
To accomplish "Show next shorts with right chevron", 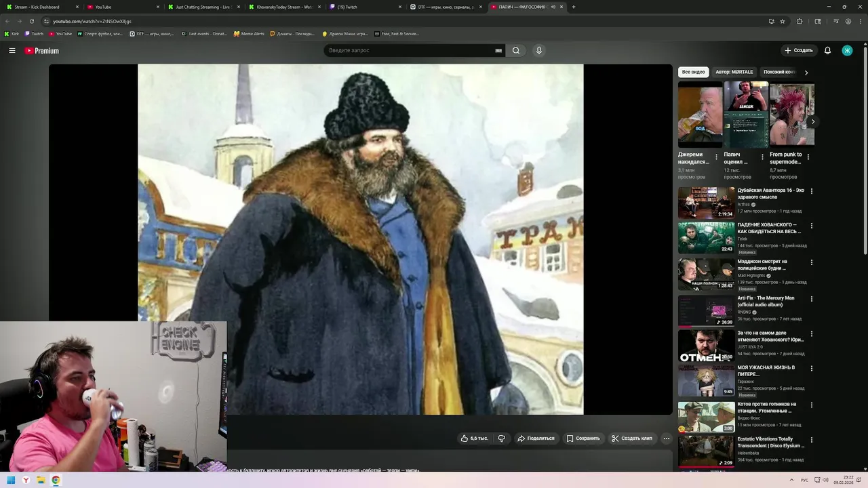I will tap(812, 122).
